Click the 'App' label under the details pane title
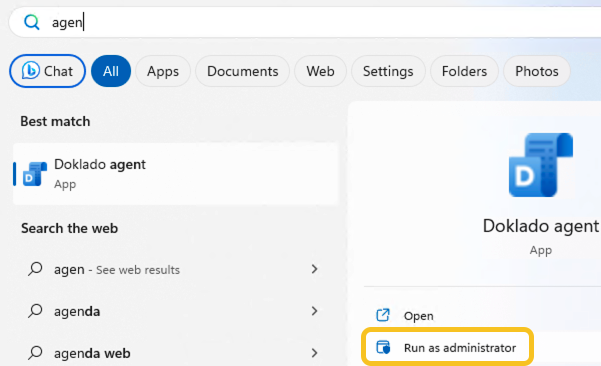This screenshot has width=601, height=366. coord(540,250)
